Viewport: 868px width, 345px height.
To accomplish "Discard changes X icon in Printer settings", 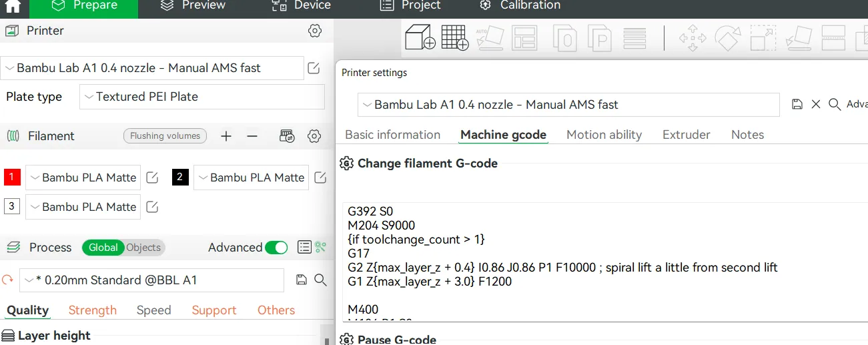I will tap(815, 104).
